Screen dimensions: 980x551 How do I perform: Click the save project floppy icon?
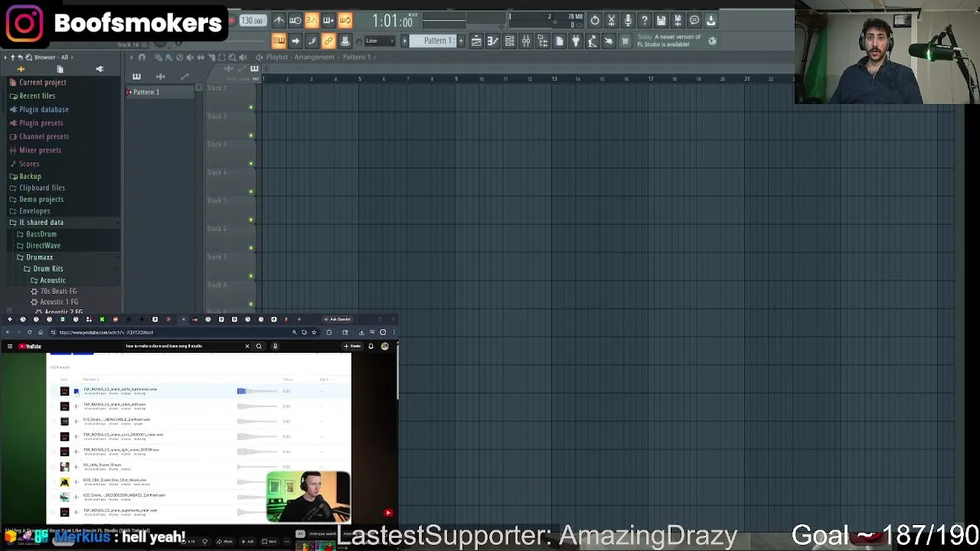coord(661,21)
